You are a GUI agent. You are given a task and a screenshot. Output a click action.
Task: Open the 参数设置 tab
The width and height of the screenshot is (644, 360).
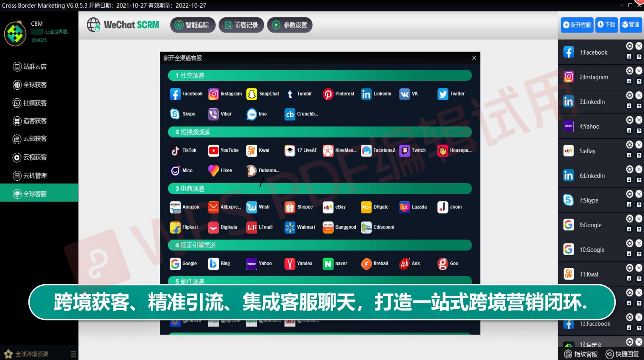tap(290, 25)
